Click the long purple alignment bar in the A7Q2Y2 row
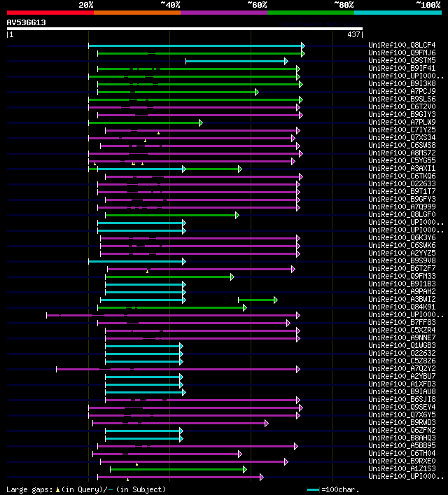 pos(178,370)
